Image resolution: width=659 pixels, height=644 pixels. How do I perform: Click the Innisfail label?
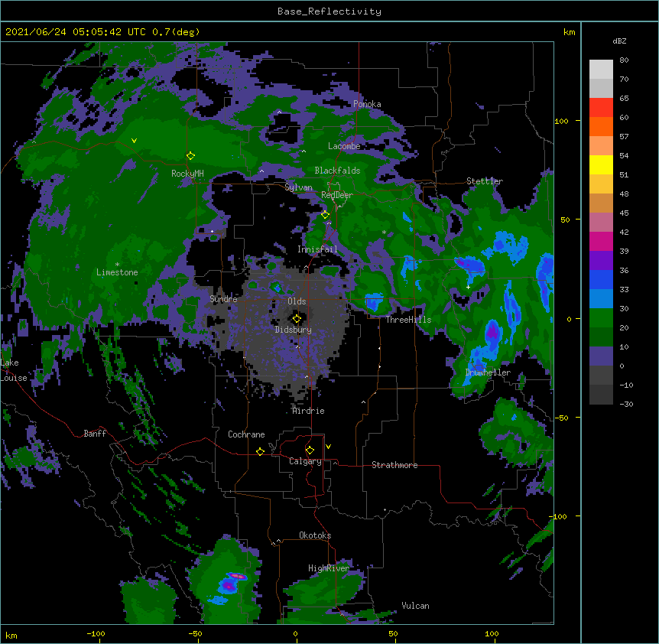(317, 249)
